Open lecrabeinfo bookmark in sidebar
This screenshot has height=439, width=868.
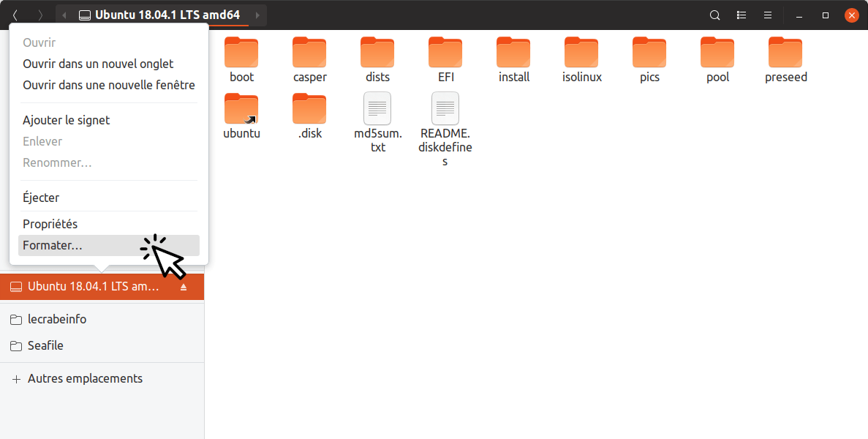tap(102, 320)
